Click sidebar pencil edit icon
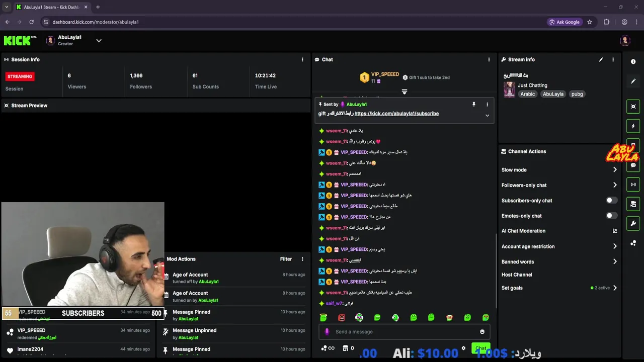The image size is (644, 362). tap(633, 81)
